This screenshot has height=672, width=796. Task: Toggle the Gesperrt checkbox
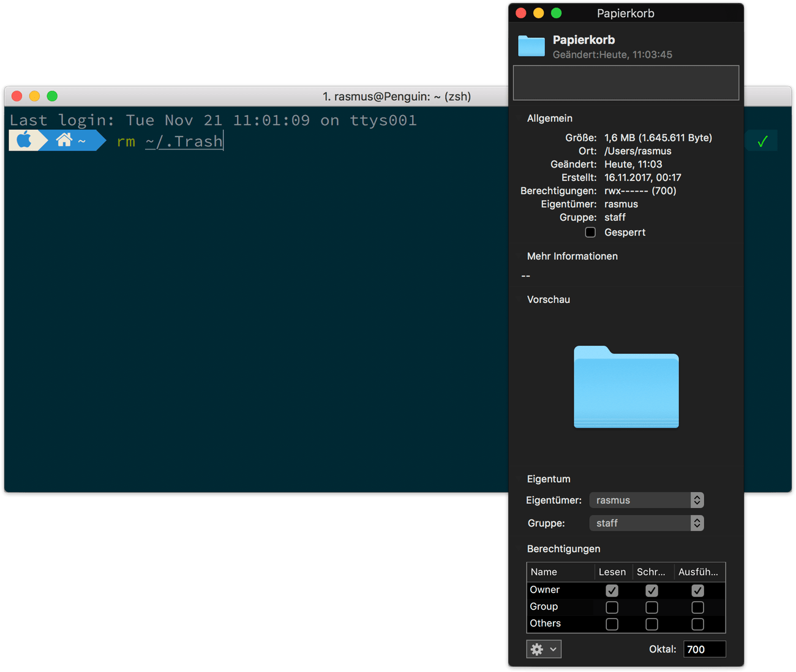590,232
